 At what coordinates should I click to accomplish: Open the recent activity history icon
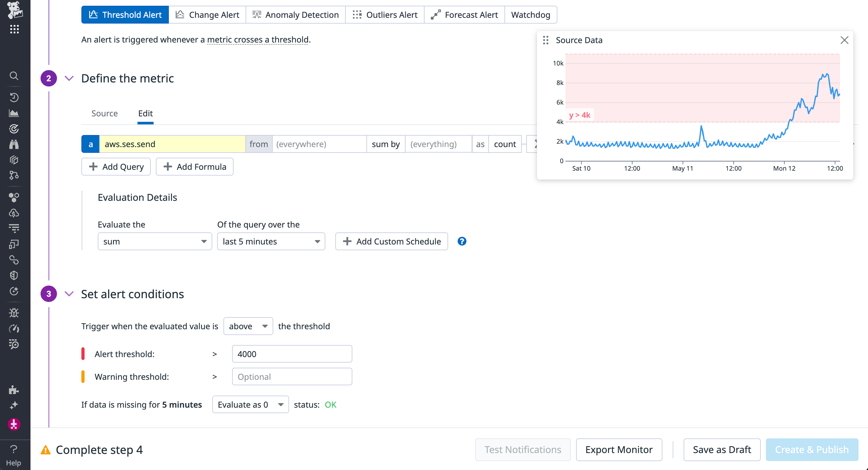pos(14,97)
